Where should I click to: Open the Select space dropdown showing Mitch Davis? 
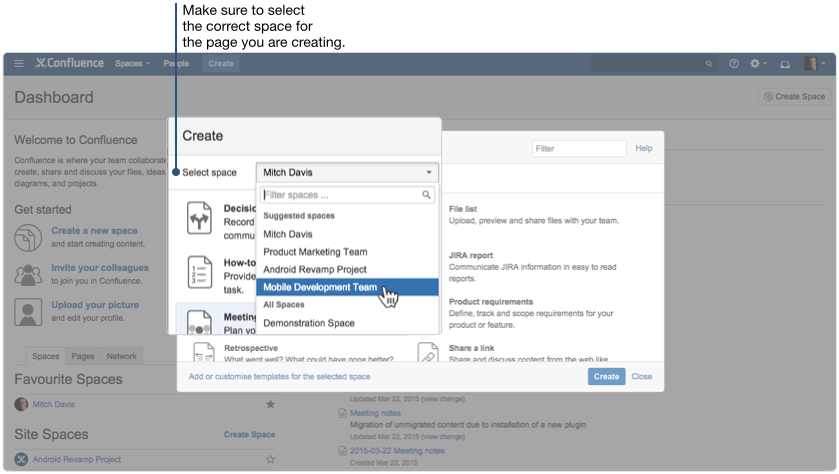pos(347,172)
